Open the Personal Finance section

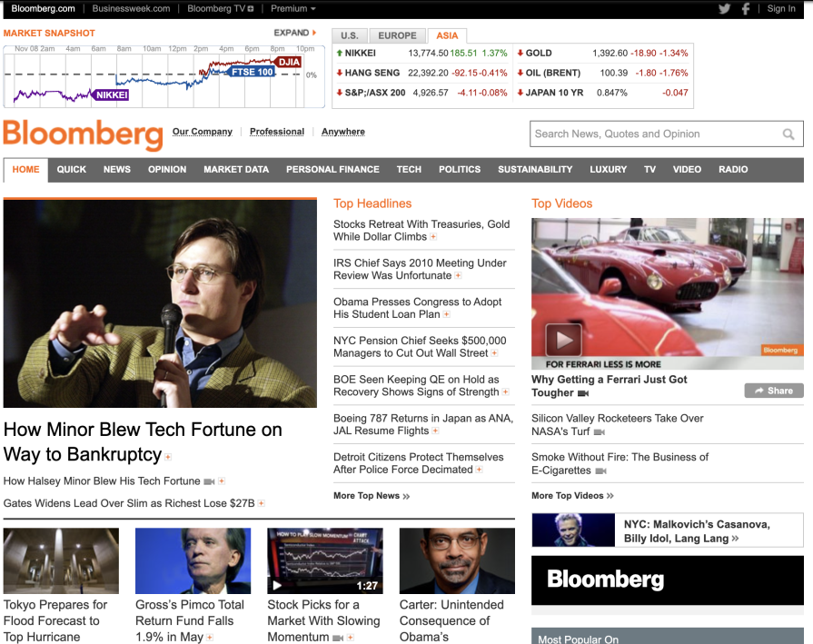pos(332,170)
